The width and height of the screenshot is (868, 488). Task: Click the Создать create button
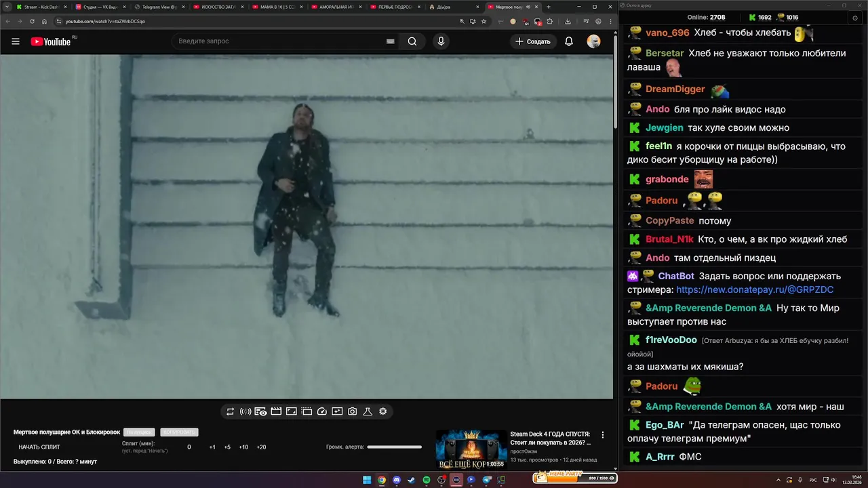tap(533, 41)
